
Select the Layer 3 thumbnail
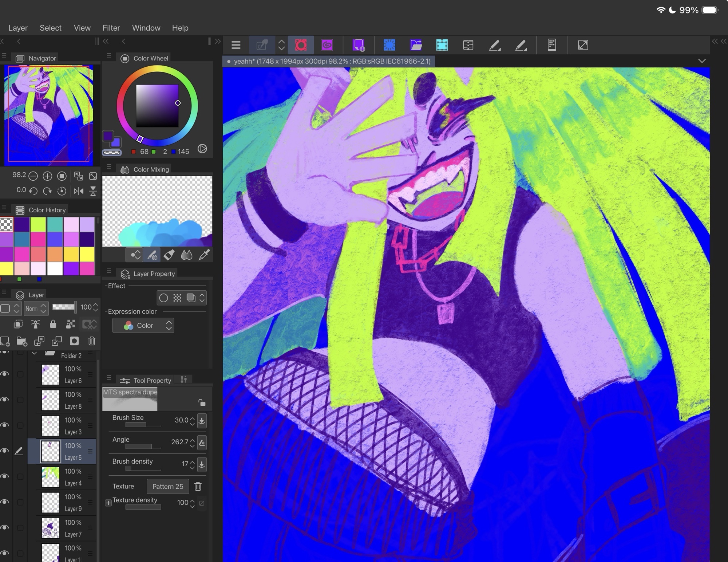point(50,425)
